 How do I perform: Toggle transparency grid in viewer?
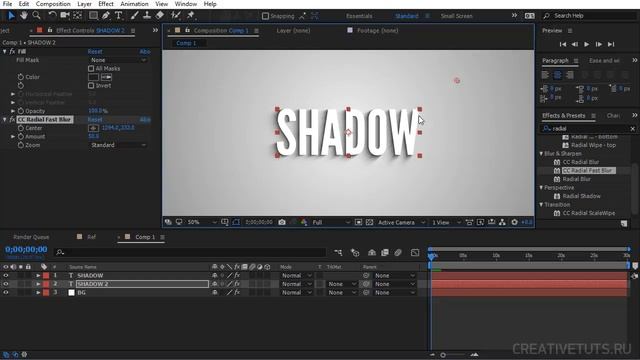click(x=369, y=222)
